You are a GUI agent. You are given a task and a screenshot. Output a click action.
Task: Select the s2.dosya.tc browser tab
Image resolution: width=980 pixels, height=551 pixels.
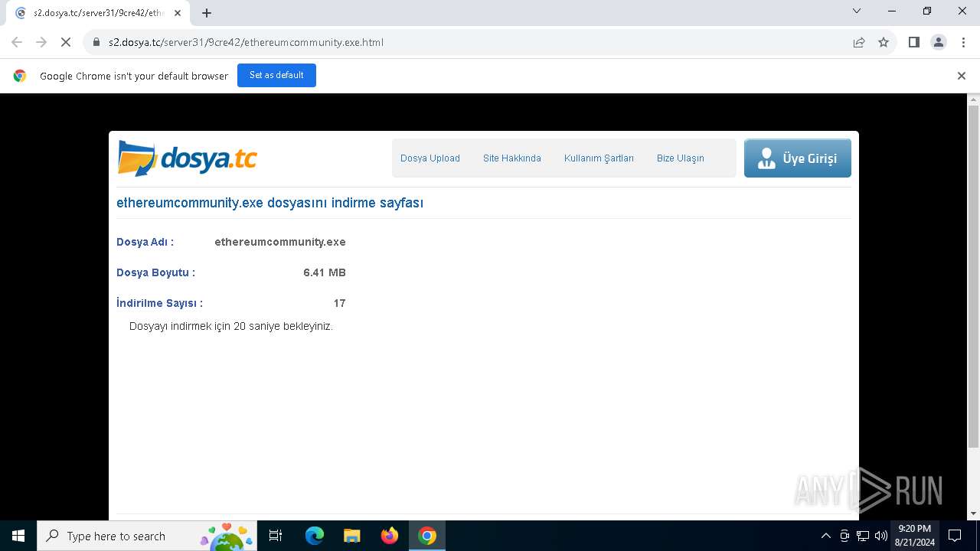point(100,13)
